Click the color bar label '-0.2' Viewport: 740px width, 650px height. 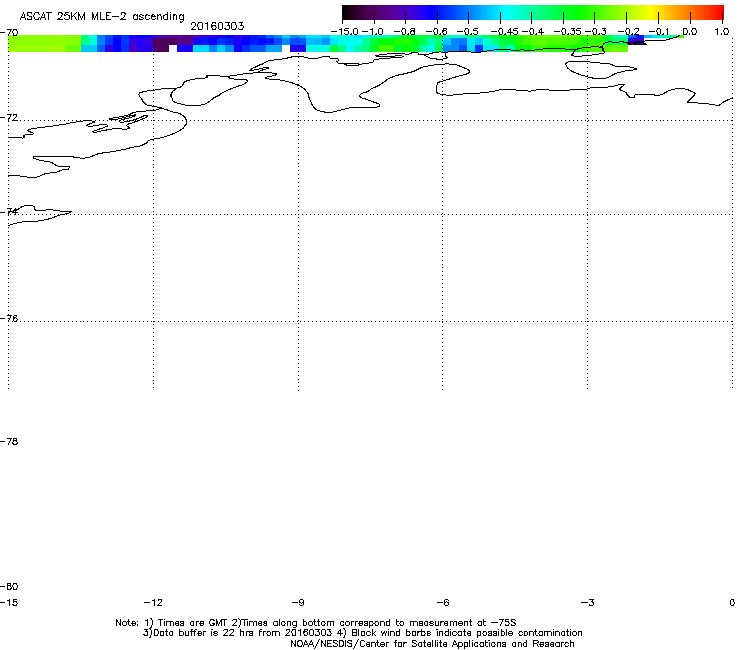tap(629, 32)
